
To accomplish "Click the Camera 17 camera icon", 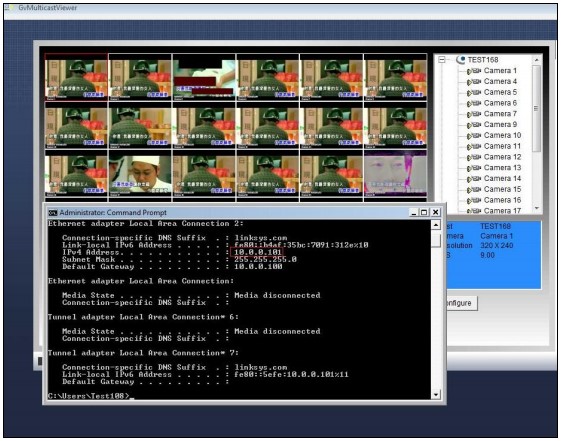I will tap(474, 211).
